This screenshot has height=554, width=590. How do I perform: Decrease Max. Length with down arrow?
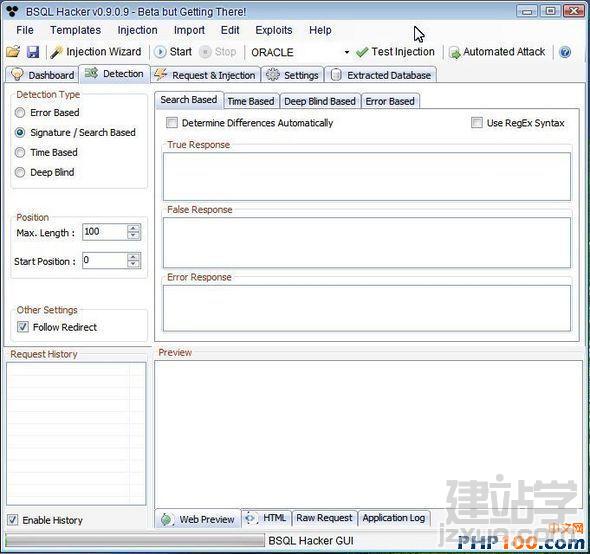click(x=134, y=236)
